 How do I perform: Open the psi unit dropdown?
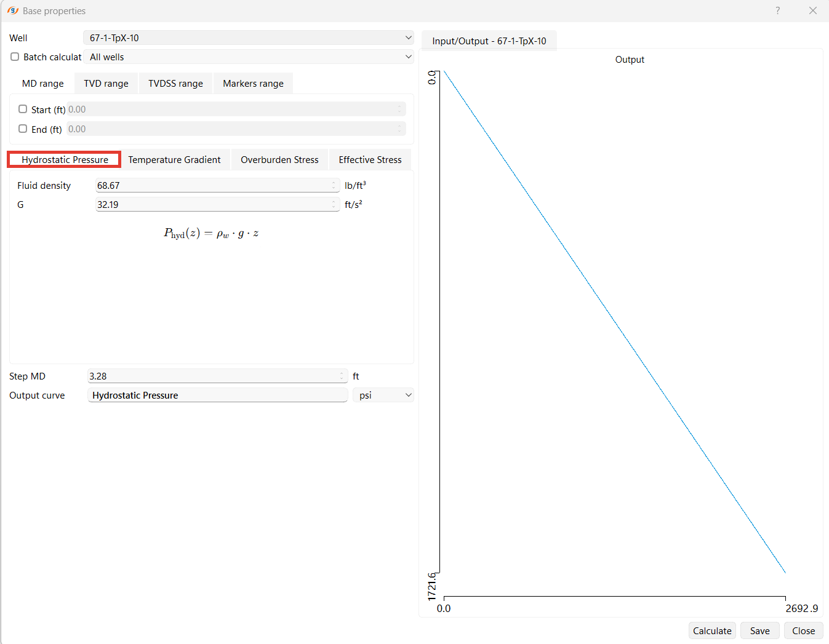(x=383, y=395)
